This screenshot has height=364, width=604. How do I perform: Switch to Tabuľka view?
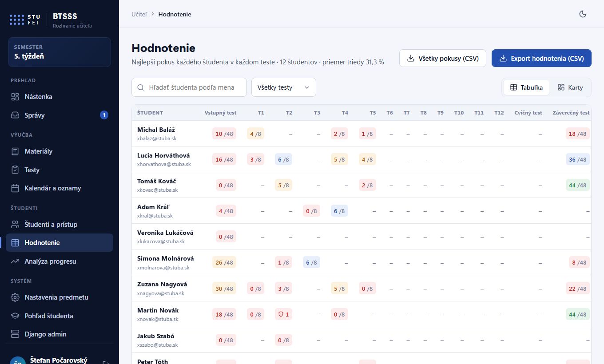(526, 87)
